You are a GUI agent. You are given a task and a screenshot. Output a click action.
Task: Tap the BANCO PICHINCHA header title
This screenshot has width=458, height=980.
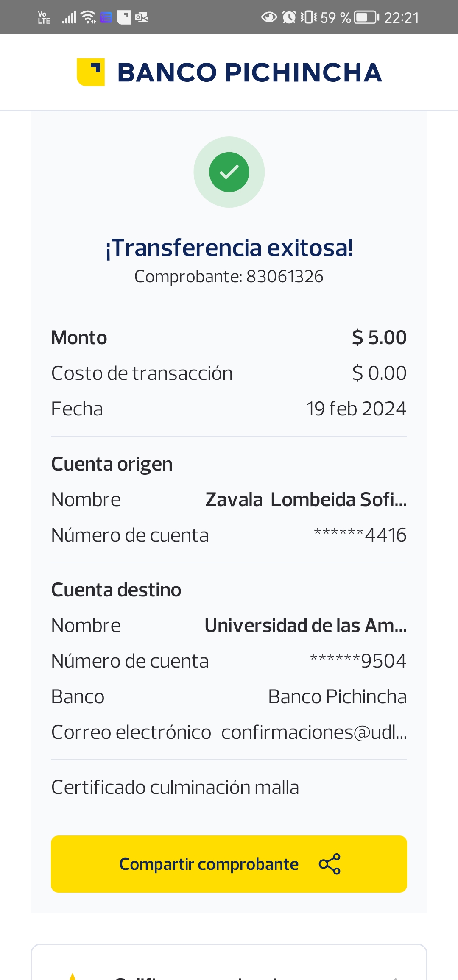(249, 72)
